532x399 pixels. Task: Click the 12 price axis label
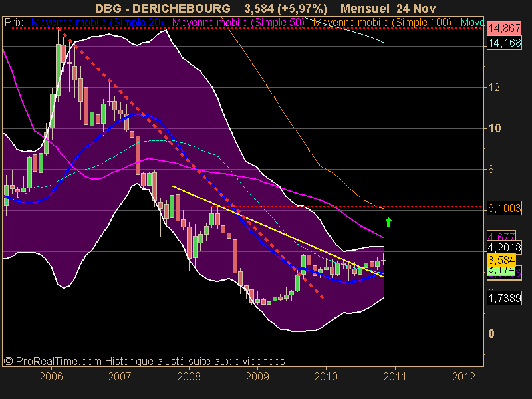click(x=494, y=88)
